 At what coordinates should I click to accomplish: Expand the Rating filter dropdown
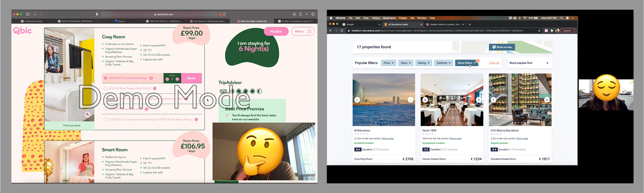point(423,63)
